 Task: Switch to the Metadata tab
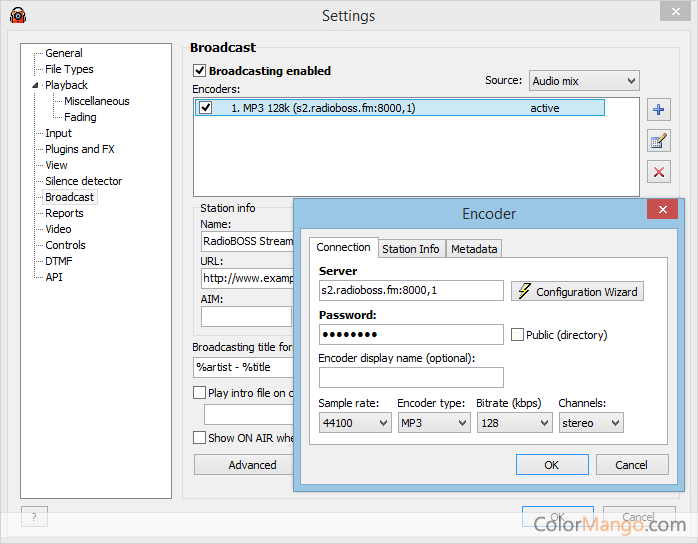click(x=474, y=249)
